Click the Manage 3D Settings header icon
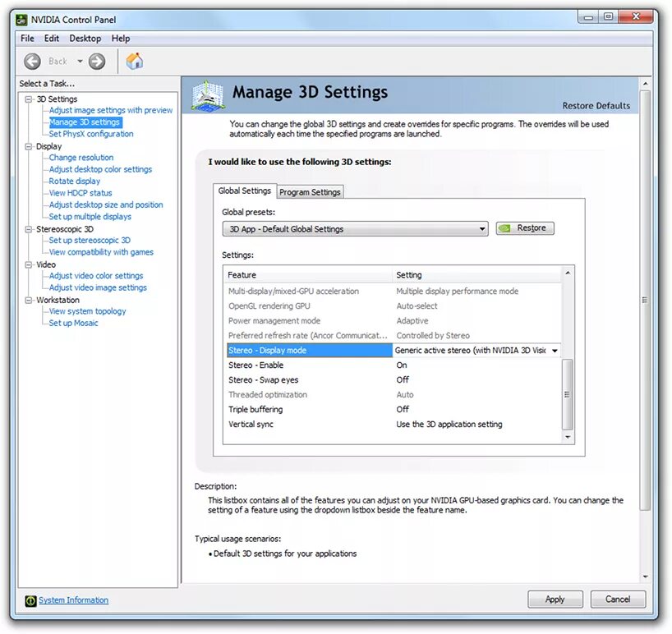The image size is (672, 634). 208,95
